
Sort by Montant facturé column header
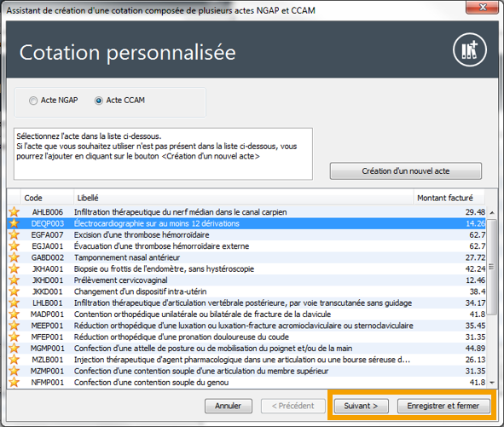(449, 198)
